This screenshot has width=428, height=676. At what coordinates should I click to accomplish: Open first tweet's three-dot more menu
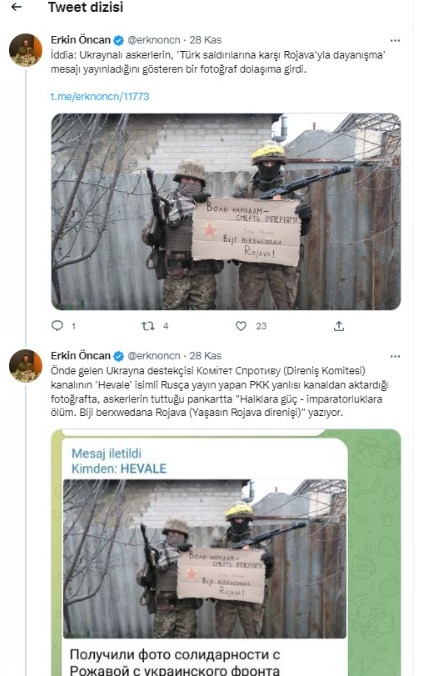(395, 41)
